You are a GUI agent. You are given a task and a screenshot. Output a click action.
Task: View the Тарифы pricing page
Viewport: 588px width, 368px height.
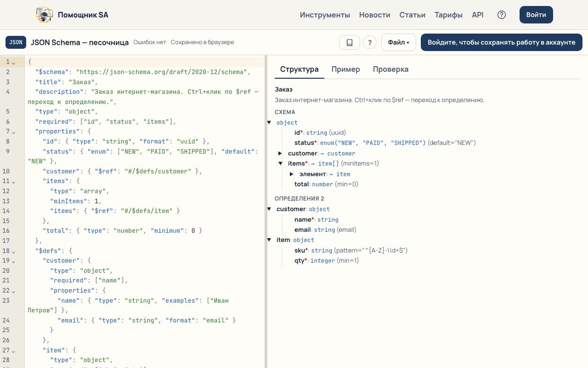click(448, 15)
